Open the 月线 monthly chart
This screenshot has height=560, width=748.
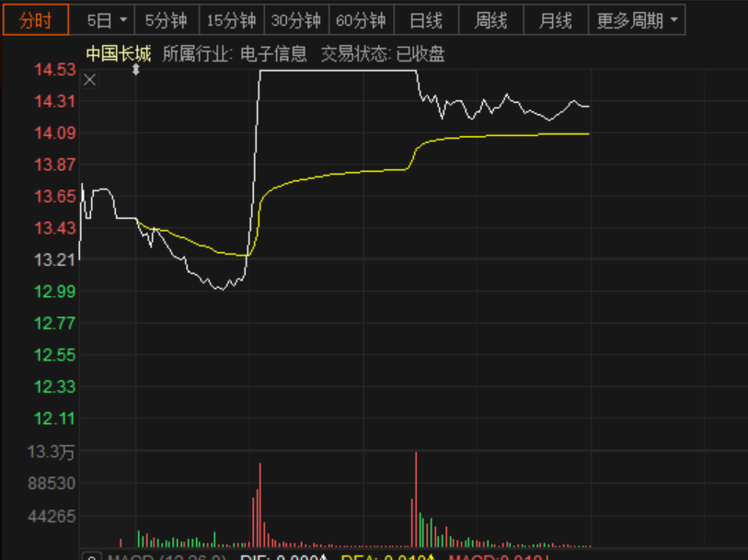click(x=554, y=17)
